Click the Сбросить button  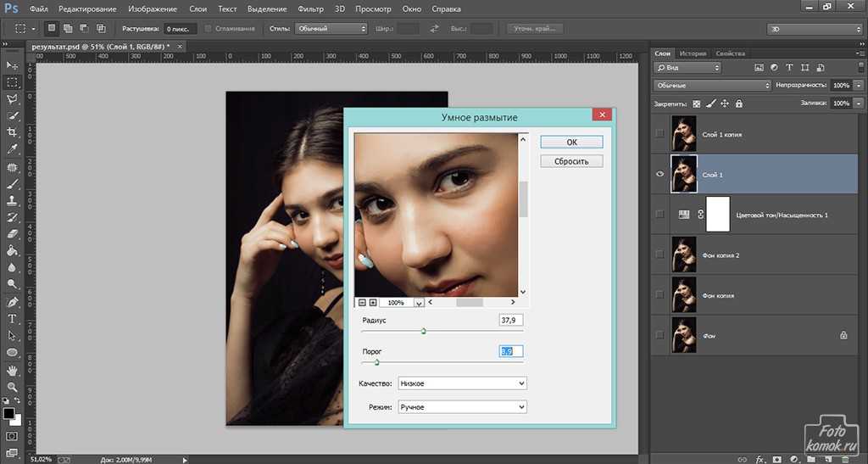point(572,162)
